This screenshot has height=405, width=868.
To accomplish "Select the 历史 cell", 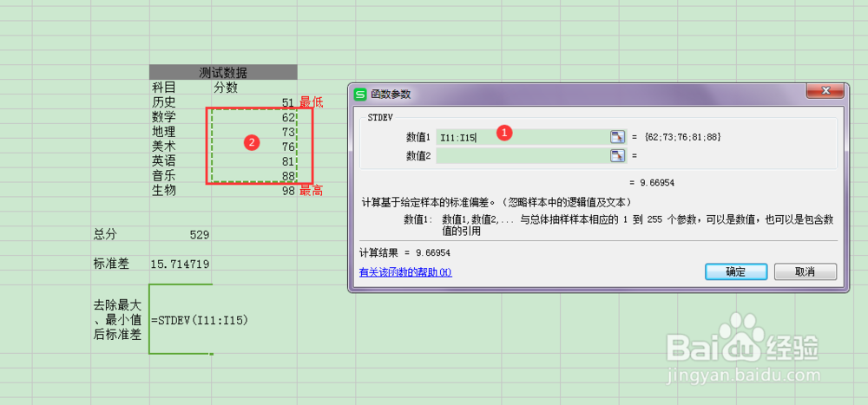I will click(x=181, y=101).
